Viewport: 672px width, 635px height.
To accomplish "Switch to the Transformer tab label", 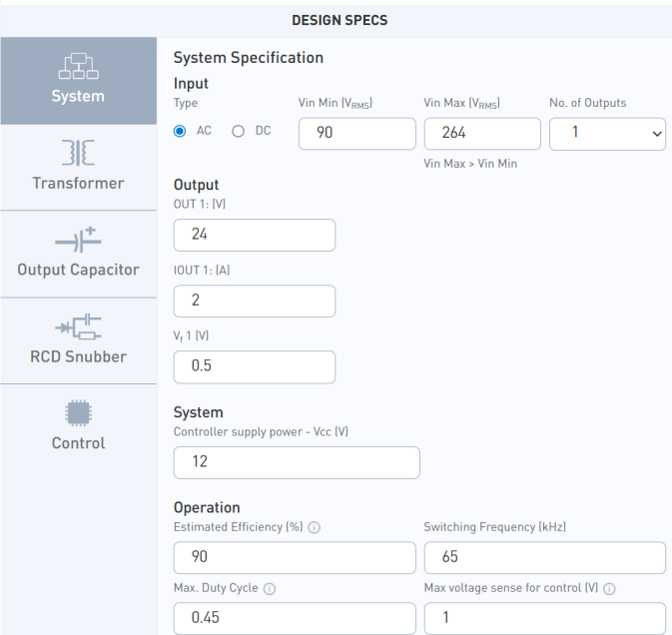I will point(78,184).
